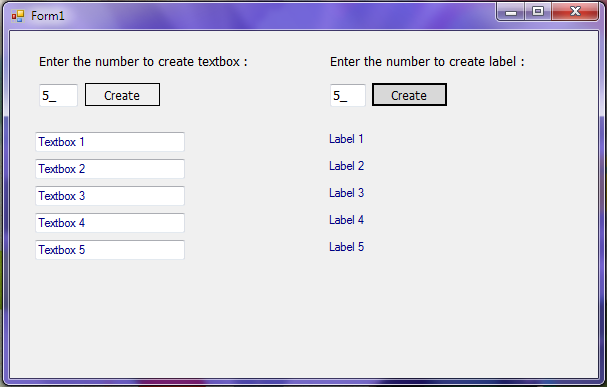
Task: Focus the textbox count input field
Action: [58, 95]
